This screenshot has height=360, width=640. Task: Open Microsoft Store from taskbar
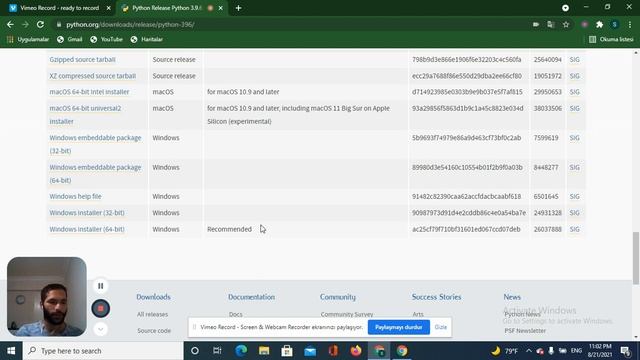click(287, 351)
